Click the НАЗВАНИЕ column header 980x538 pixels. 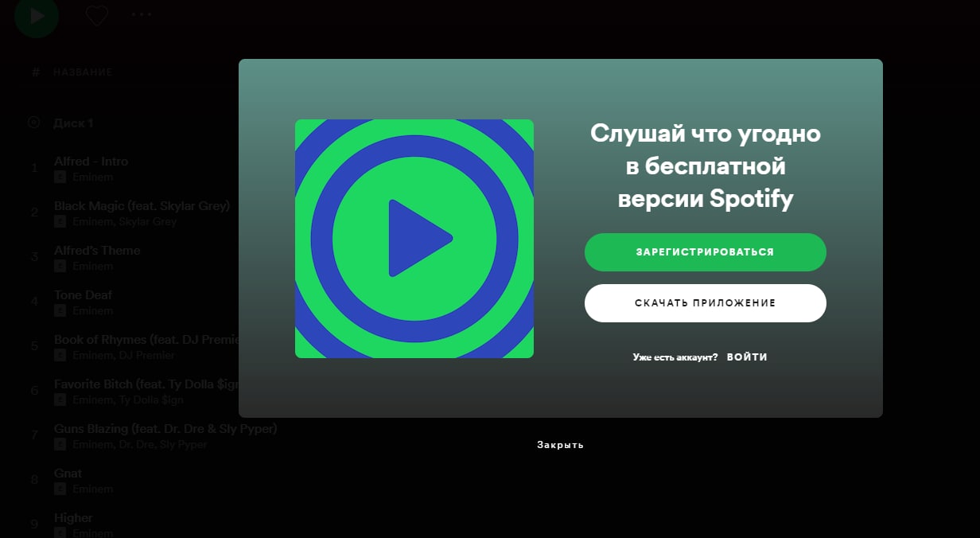(83, 72)
